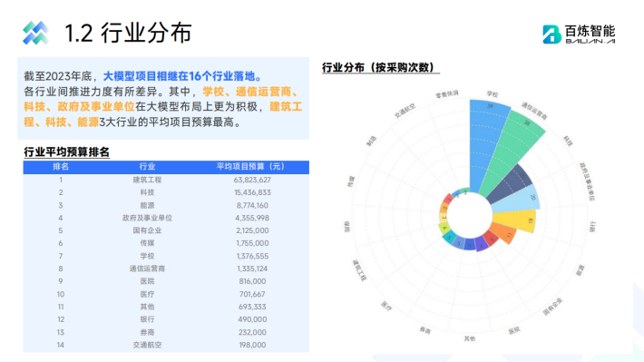Click the 国有企业 table row
This screenshot has width=644, height=362.
point(166,230)
